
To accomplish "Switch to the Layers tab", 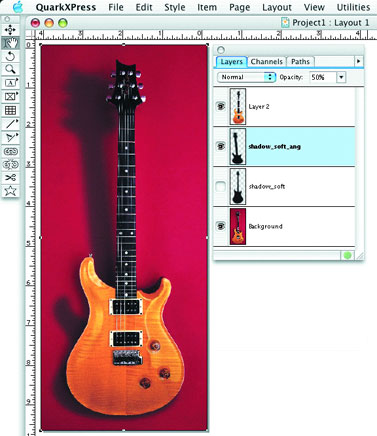I will (231, 62).
